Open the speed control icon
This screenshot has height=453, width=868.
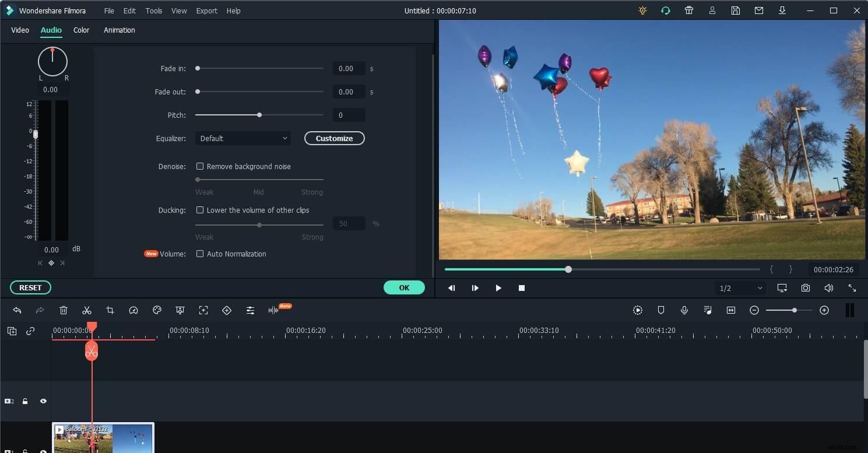tap(133, 311)
